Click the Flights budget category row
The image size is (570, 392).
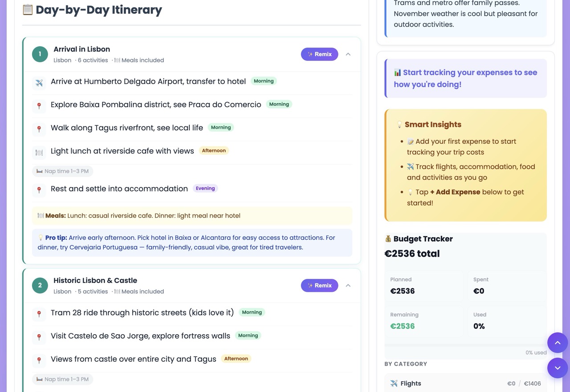tap(465, 383)
